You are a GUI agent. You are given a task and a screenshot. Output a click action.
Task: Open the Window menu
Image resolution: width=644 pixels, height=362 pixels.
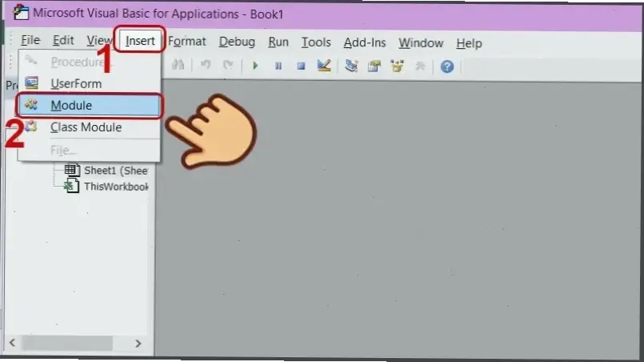coord(421,42)
